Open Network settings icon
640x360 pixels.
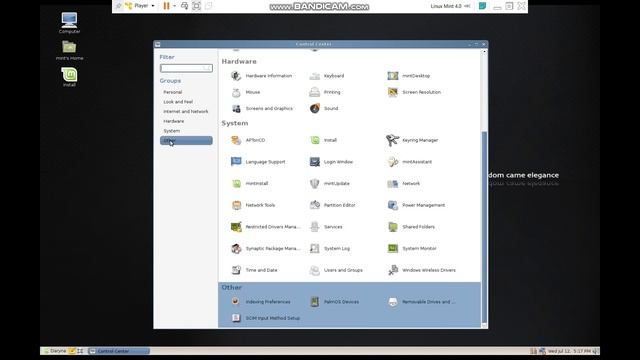[393, 183]
